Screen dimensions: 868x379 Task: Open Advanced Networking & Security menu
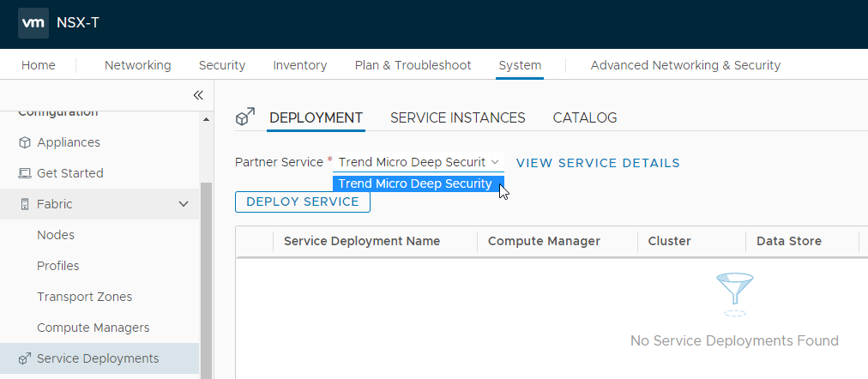pos(685,65)
